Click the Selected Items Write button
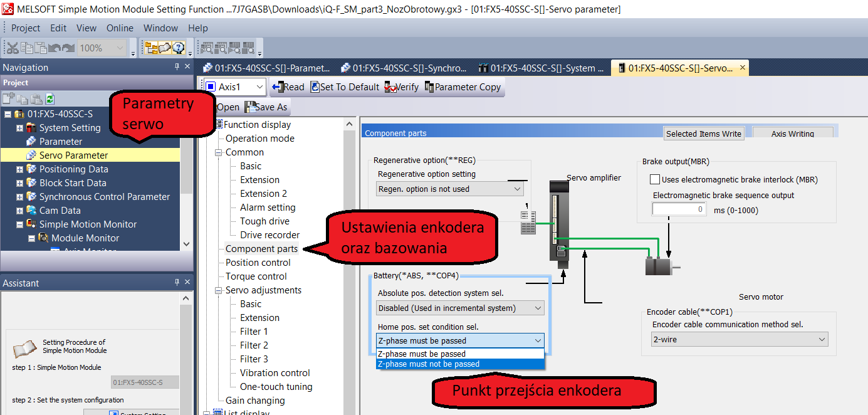Viewport: 868px width, 415px height. click(x=704, y=134)
